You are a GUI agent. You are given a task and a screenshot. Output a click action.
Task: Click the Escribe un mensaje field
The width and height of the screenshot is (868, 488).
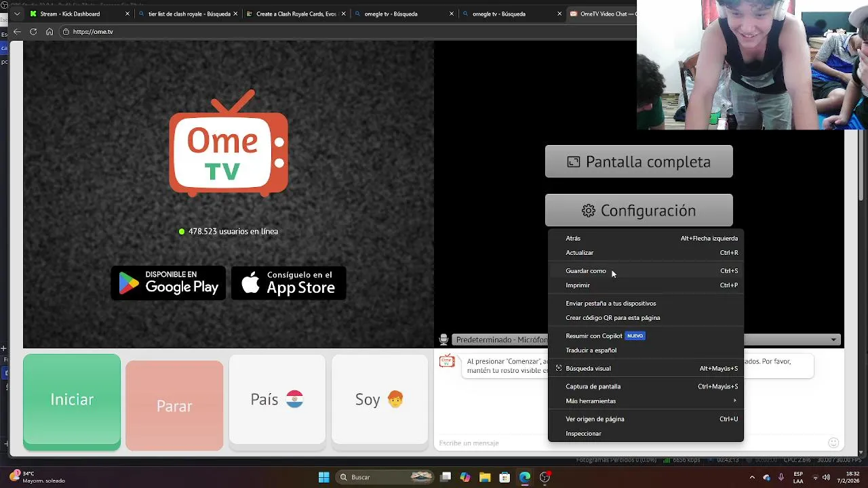pos(629,443)
